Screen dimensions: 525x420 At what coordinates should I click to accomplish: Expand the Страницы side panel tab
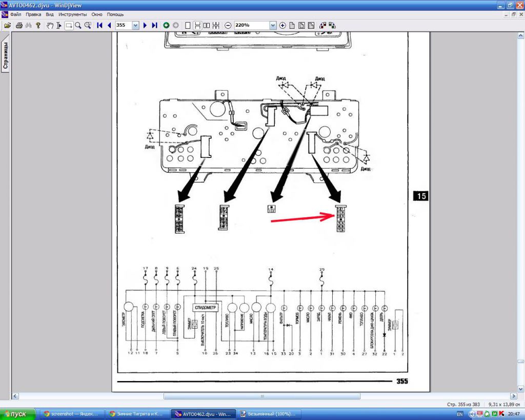point(5,55)
